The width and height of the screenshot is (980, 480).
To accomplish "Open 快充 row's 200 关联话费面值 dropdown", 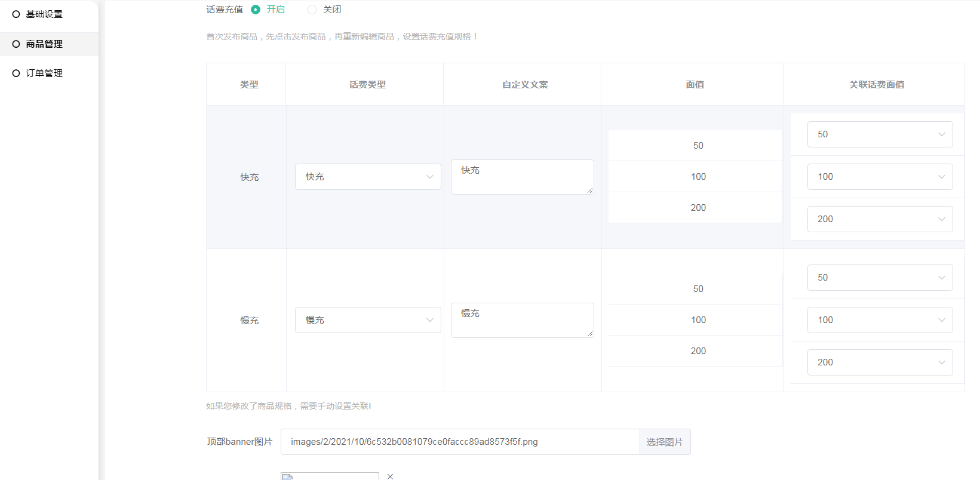I will pyautogui.click(x=880, y=219).
